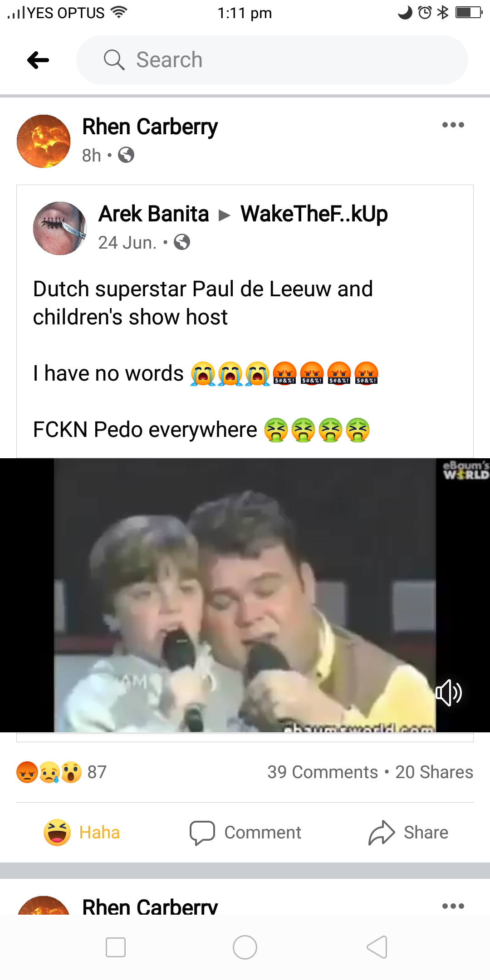Open the WakeTheF..kUp group link
Image resolution: width=490 pixels, height=980 pixels.
click(314, 214)
